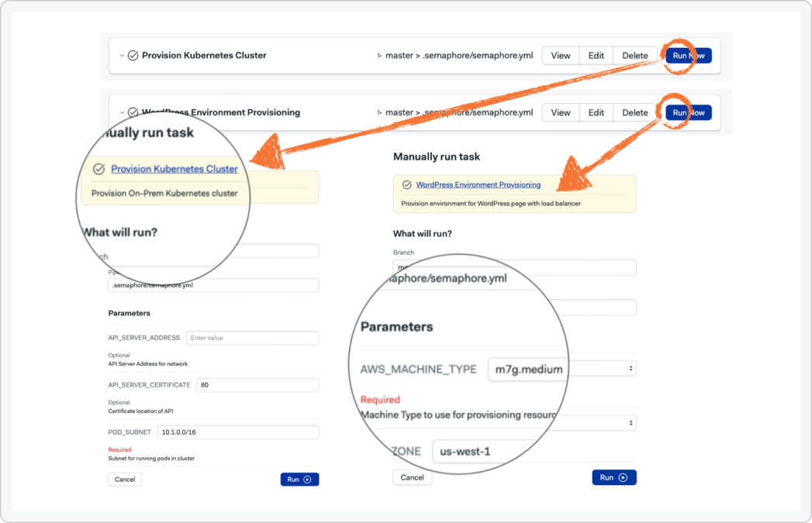
Task: Run Now the WordPress Environment Provisioning task
Action: click(x=689, y=113)
